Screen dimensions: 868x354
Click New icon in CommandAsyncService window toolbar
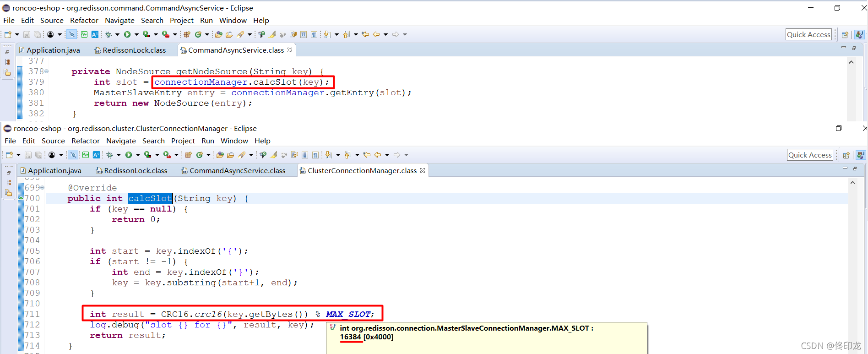(8, 34)
